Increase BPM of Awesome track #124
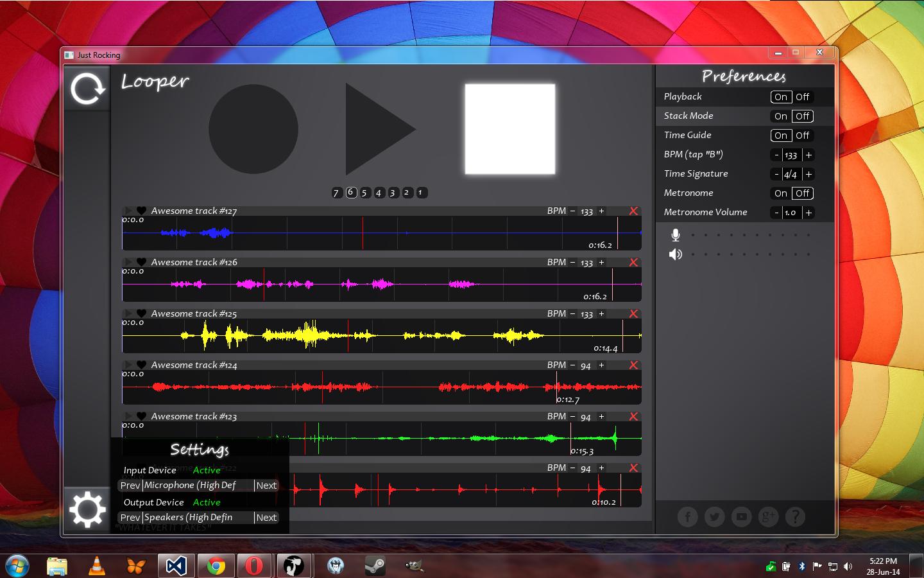The height and width of the screenshot is (578, 924). pyautogui.click(x=601, y=365)
